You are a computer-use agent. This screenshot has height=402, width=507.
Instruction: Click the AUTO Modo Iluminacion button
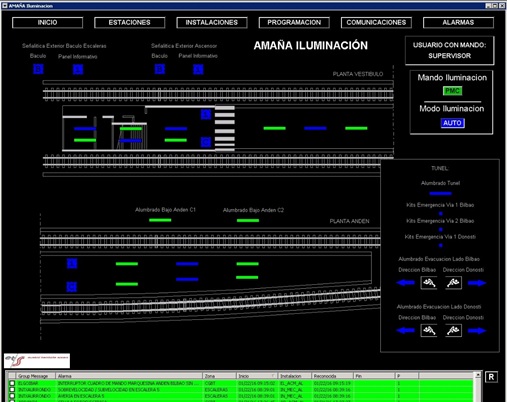click(452, 123)
